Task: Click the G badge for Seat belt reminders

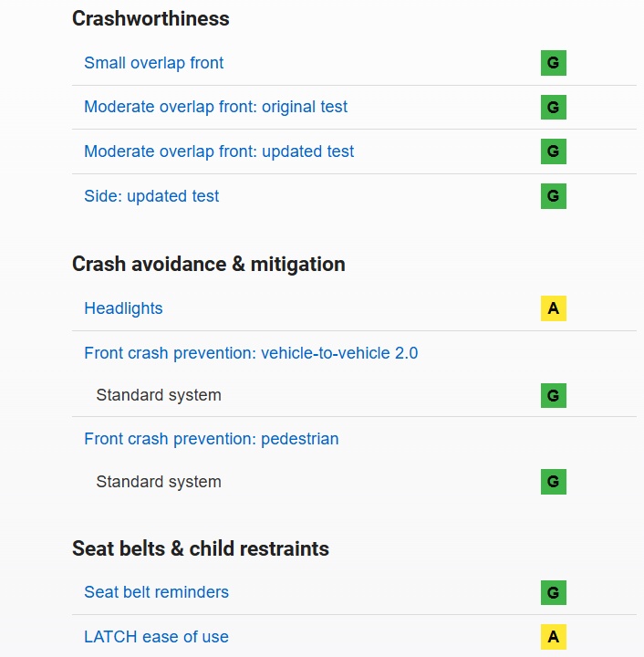Action: (x=553, y=592)
